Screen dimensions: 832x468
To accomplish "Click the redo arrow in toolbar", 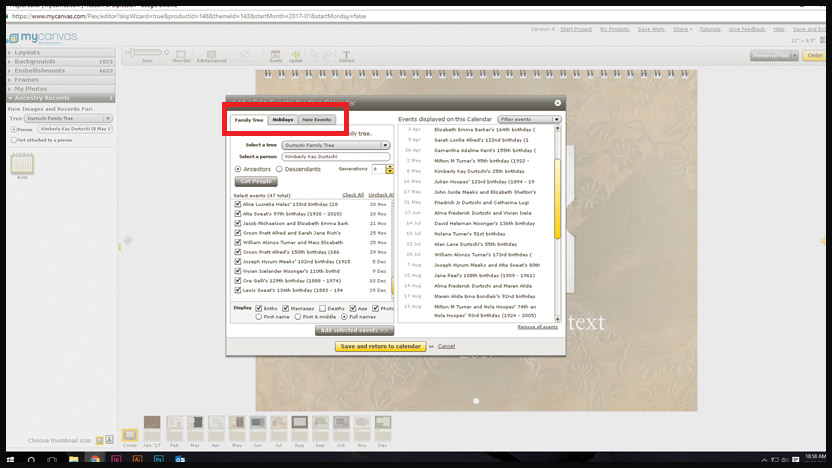I will pos(328,55).
